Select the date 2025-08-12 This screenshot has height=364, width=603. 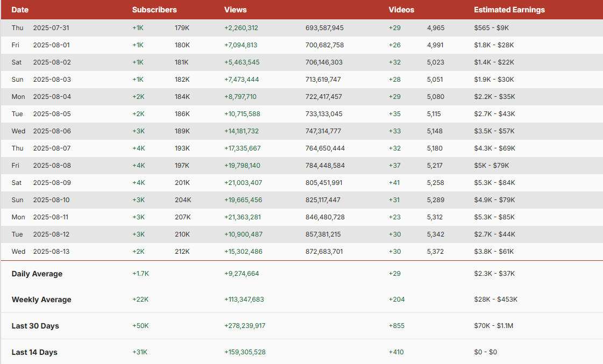[51, 234]
